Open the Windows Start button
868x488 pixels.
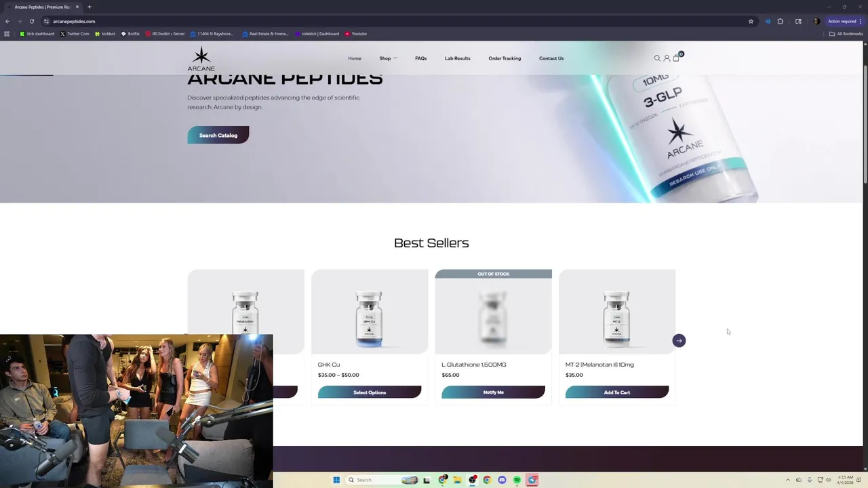pyautogui.click(x=336, y=480)
